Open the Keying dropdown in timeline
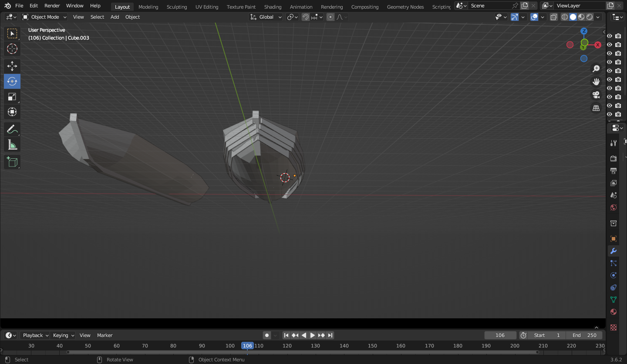 point(63,335)
